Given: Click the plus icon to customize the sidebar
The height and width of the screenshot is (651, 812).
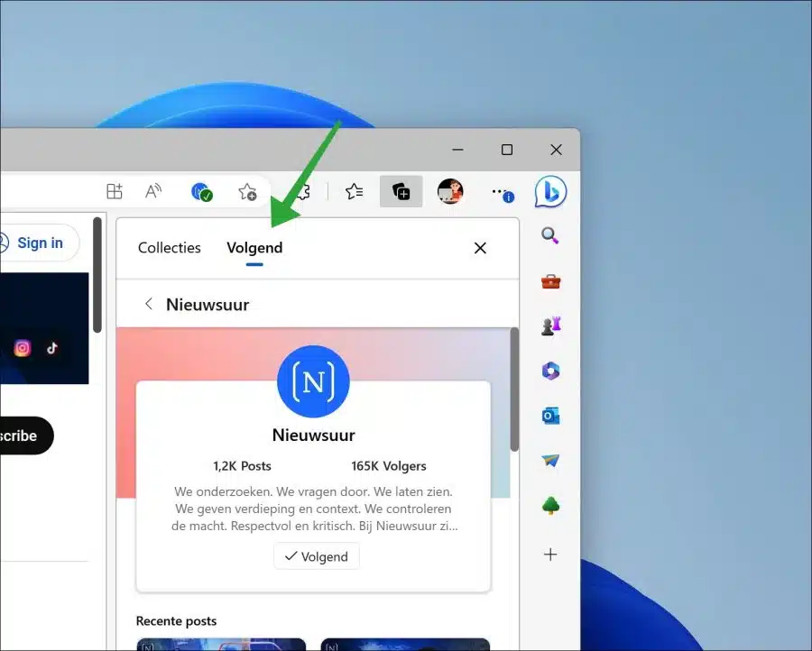Looking at the screenshot, I should coord(550,555).
